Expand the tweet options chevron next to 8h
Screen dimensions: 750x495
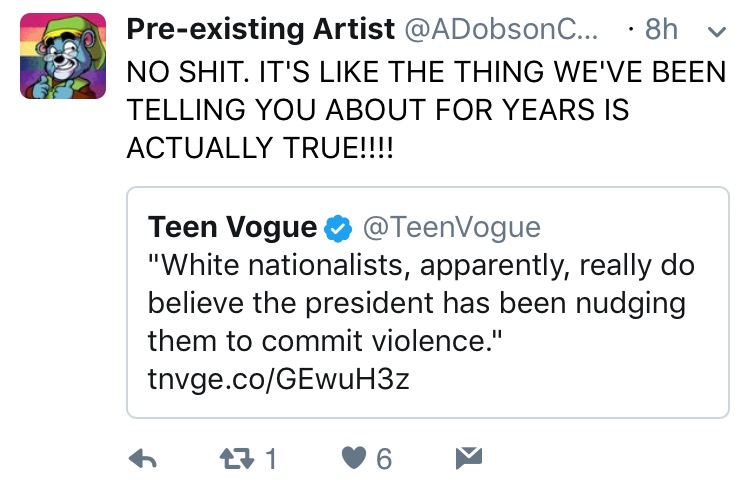(x=717, y=32)
